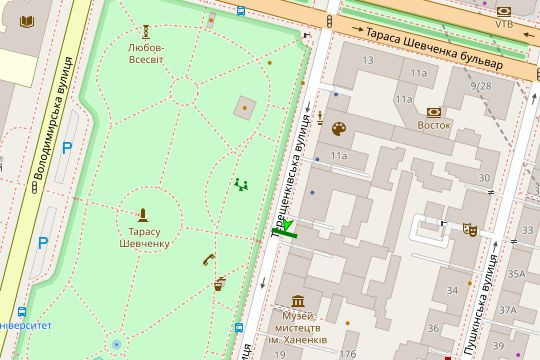Click the bus stop on Терещенківська near museum
540x360 pixels.
[x=239, y=327]
